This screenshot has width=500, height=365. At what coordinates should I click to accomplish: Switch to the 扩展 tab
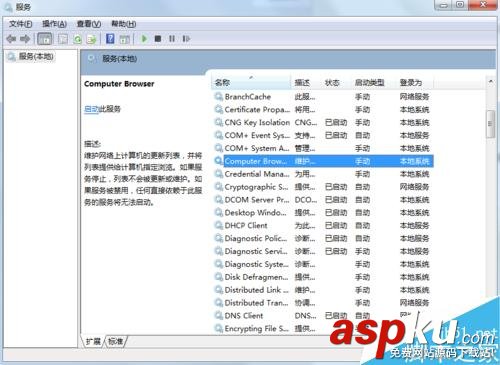point(93,341)
